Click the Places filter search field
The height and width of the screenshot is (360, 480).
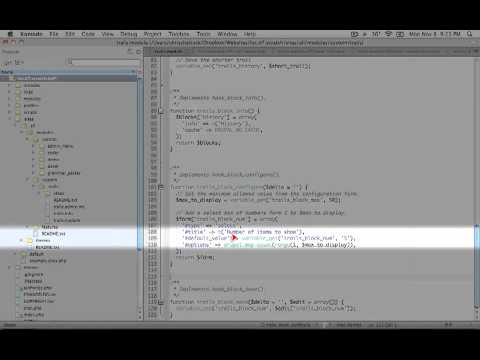[104, 62]
